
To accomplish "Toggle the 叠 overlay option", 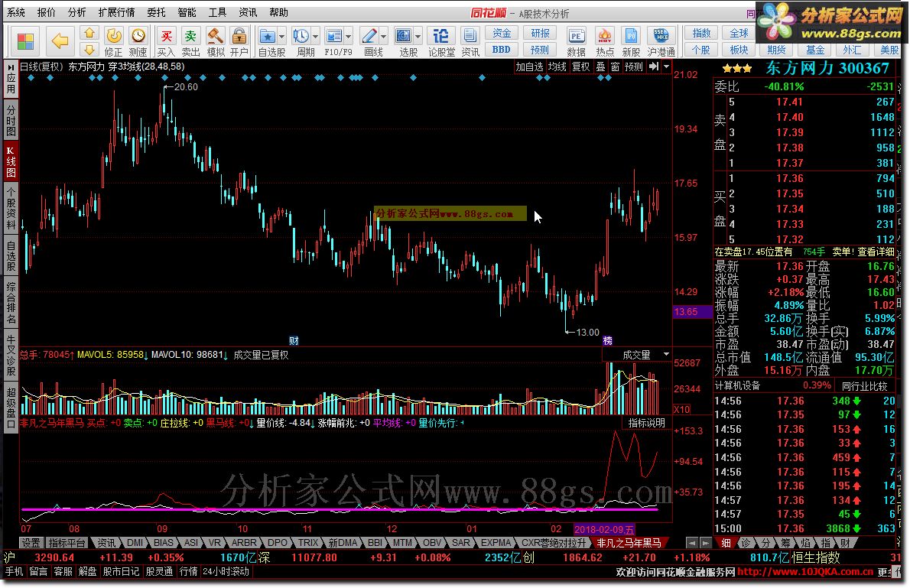I will click(x=600, y=67).
